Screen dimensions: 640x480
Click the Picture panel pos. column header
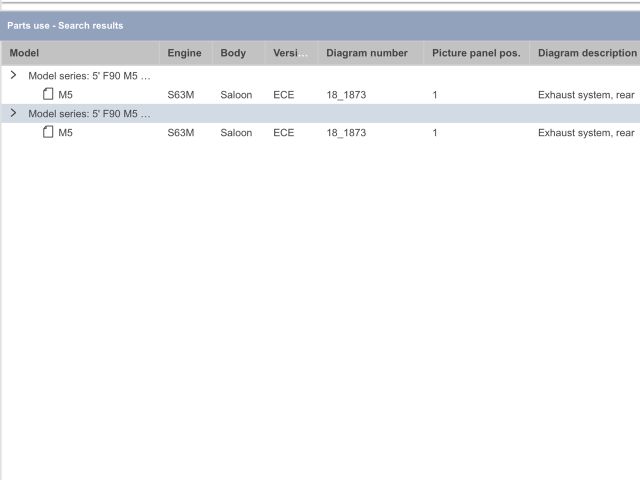476,53
